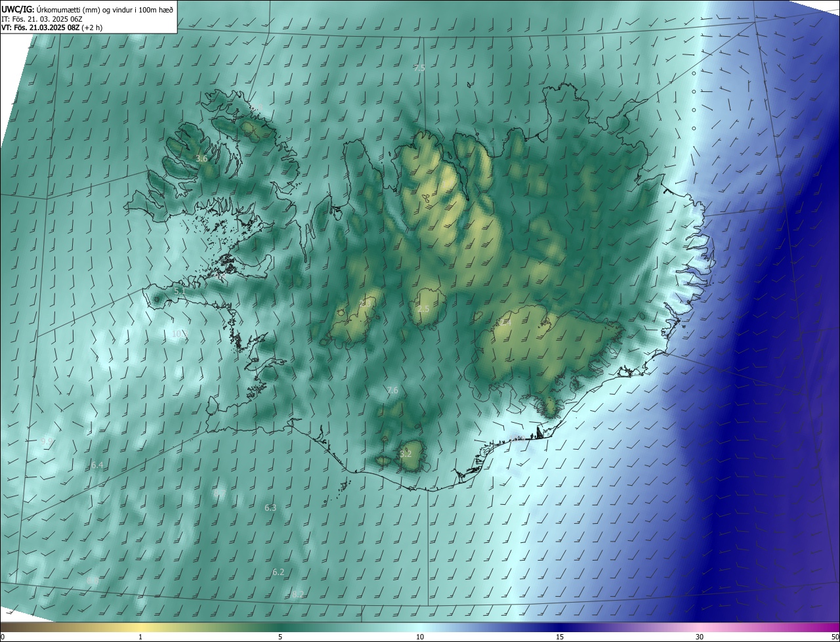
Task: Click the 8.2 value label near the bottom edge
Action: 298,595
